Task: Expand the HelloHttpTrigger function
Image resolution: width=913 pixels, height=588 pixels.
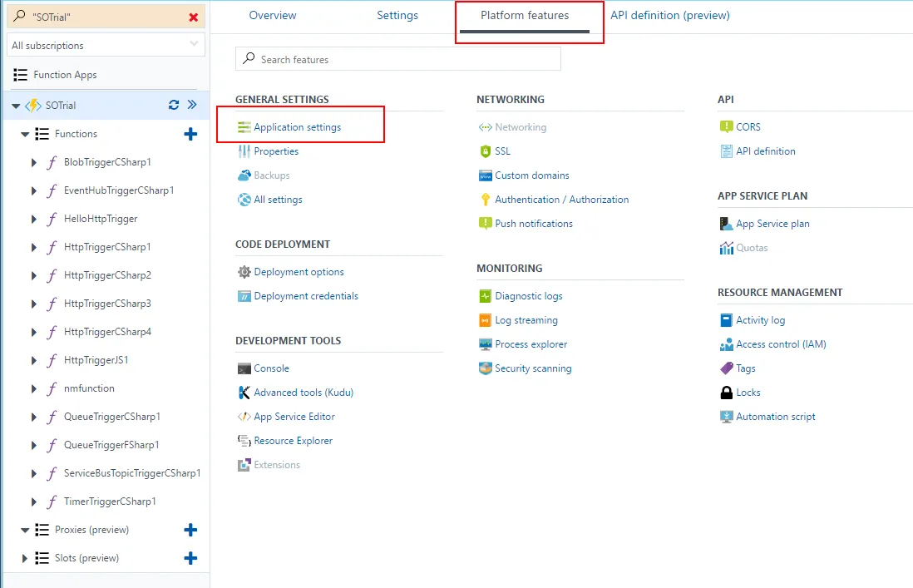Action: (34, 220)
